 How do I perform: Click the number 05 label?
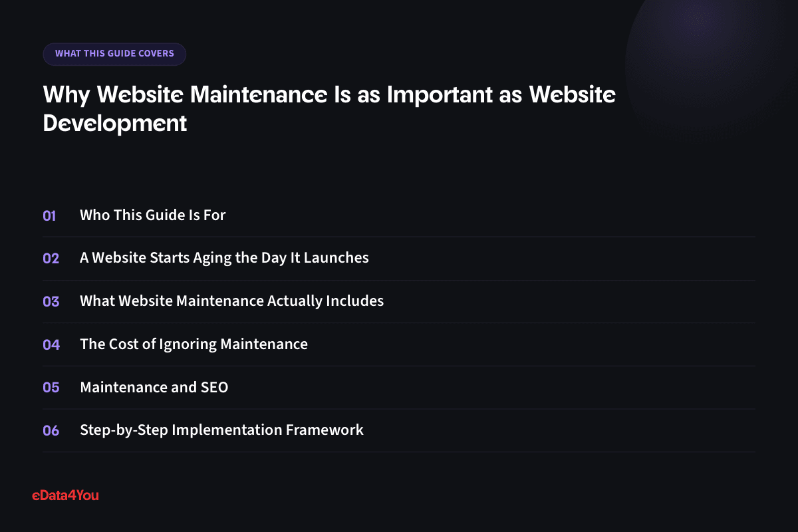point(51,387)
